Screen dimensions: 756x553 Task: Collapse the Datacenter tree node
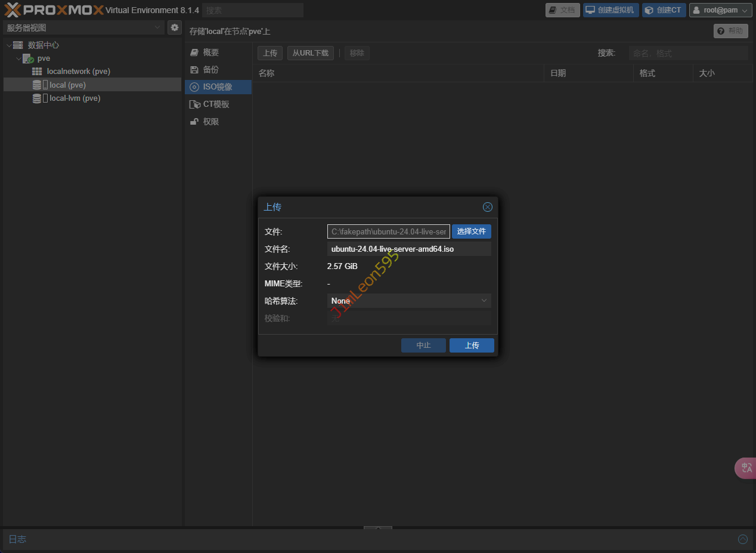pos(8,45)
